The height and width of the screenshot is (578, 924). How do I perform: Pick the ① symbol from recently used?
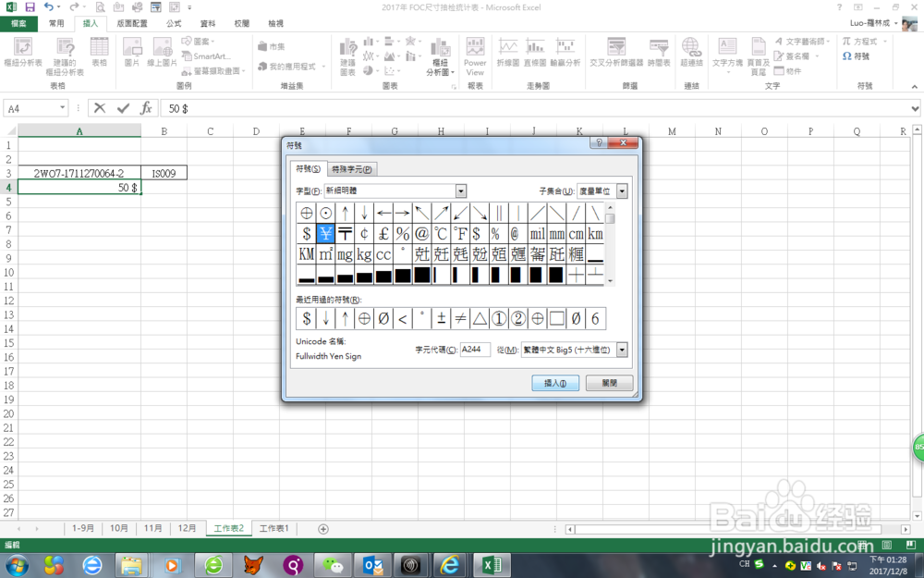coord(499,318)
